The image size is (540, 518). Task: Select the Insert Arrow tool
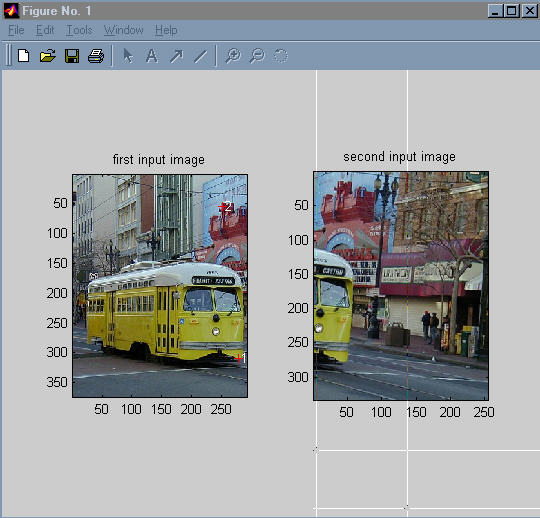click(x=176, y=56)
